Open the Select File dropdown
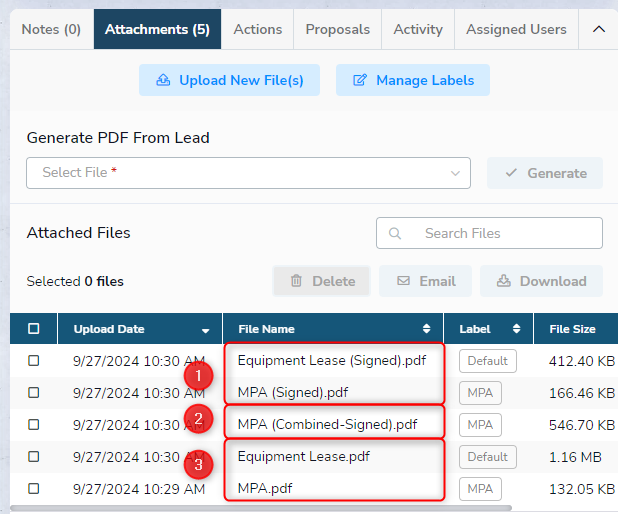618x514 pixels. (248, 173)
